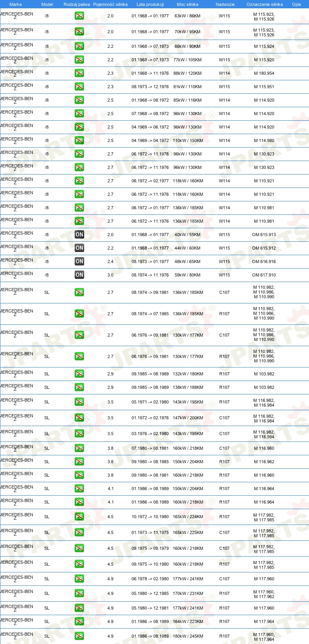Click the petrol icon in the 165kW / 225KM row

[79, 533]
